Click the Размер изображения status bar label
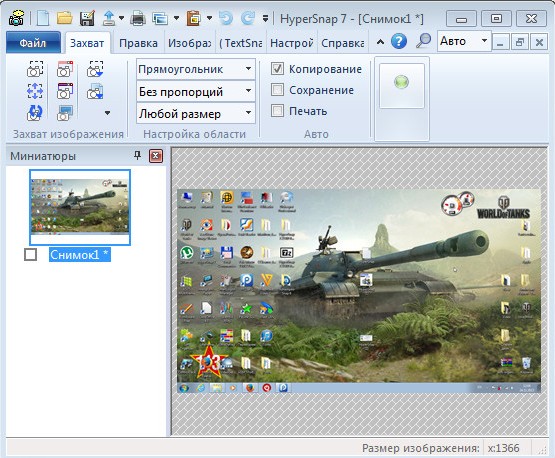Image resolution: width=555 pixels, height=458 pixels. click(420, 448)
